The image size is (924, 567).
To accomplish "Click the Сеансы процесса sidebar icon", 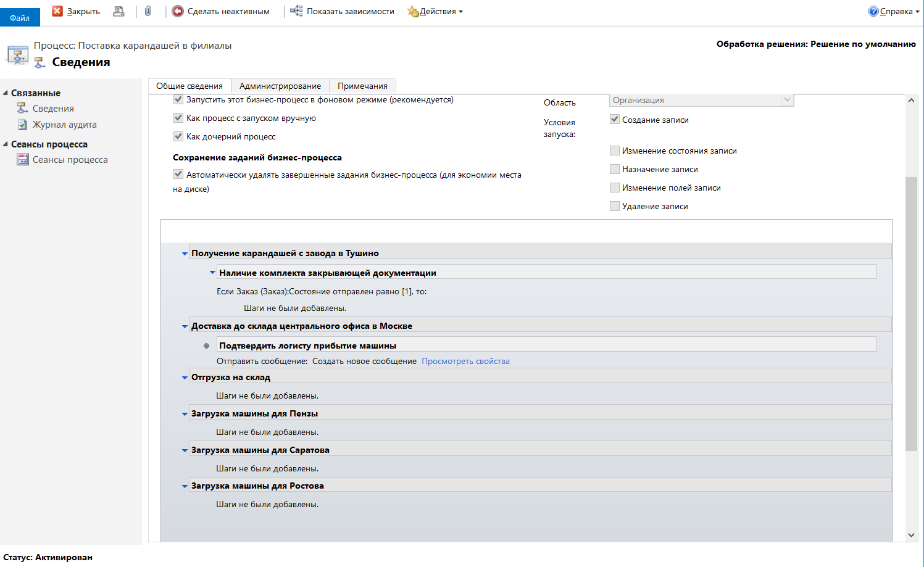I will click(23, 160).
